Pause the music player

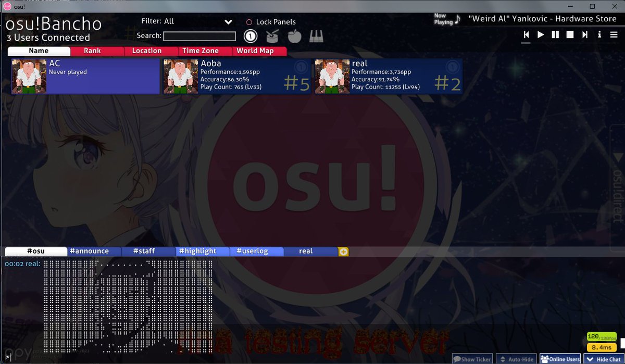pyautogui.click(x=555, y=34)
